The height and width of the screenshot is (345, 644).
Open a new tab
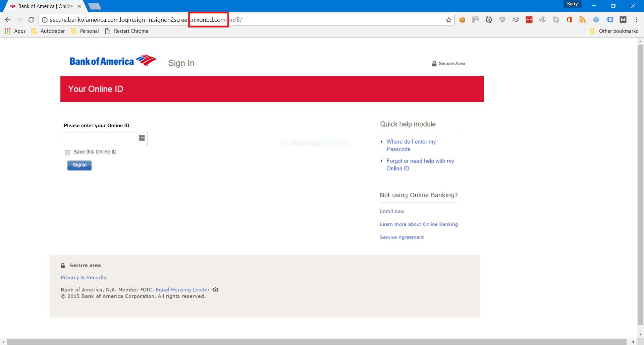(x=95, y=6)
